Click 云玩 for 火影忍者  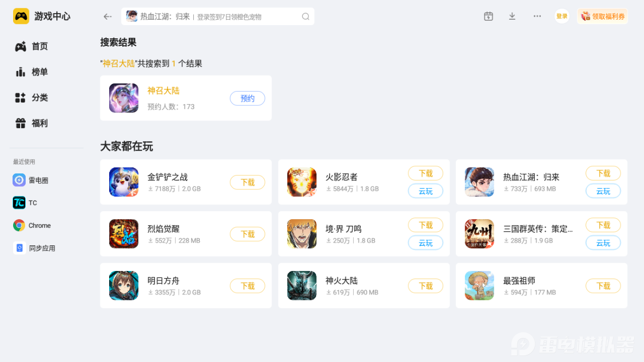[426, 191]
